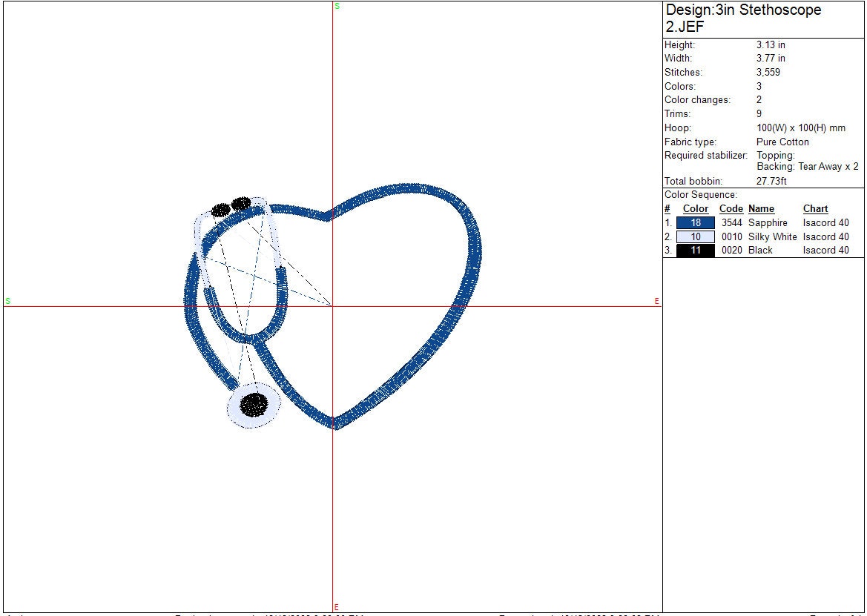Click the Chart column header
The height and width of the screenshot is (616, 867).
[x=815, y=209]
